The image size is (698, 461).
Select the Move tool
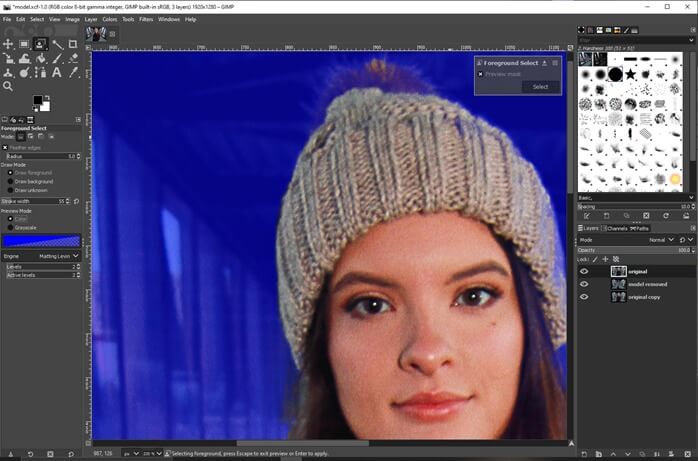(8, 44)
